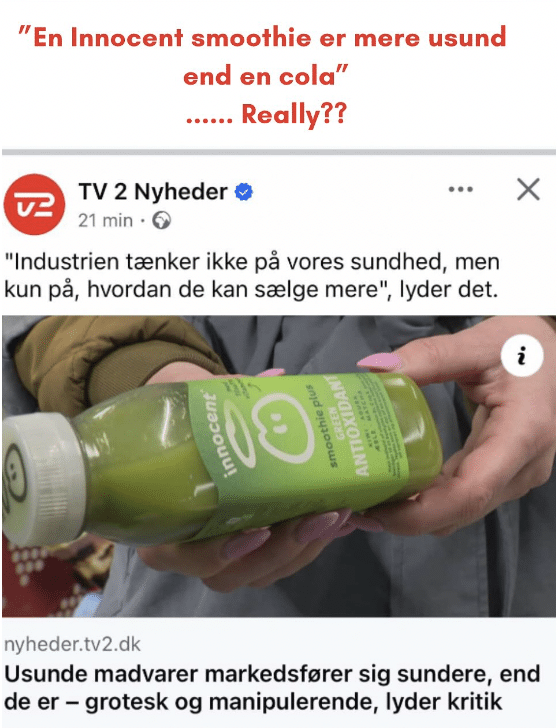Click the info icon on the image
This screenshot has height=728, width=558.
(522, 356)
